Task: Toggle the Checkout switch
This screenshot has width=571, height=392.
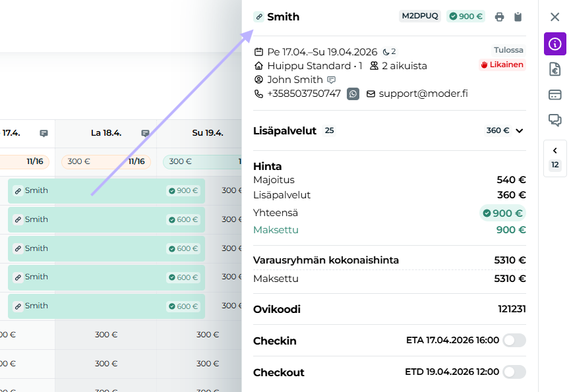Action: tap(514, 372)
